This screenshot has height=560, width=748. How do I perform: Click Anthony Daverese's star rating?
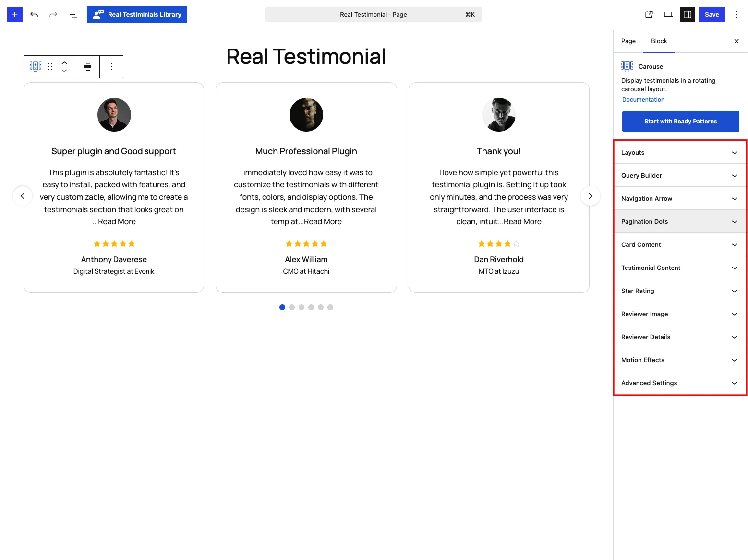114,244
